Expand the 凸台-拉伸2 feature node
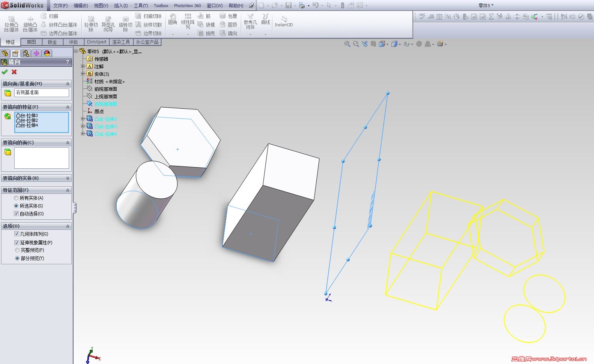Screen dimensions: 594x364 click(83, 119)
